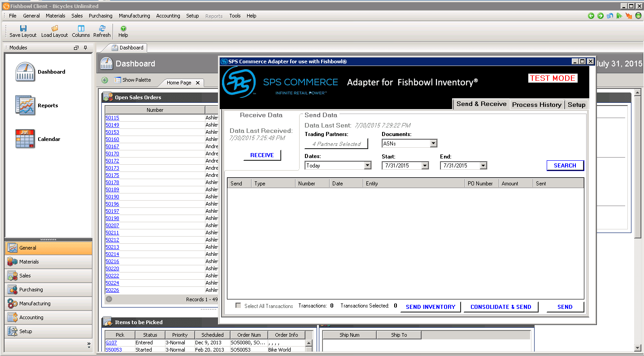This screenshot has width=644, height=356.
Task: Select the Send & Receive tab
Action: [481, 104]
